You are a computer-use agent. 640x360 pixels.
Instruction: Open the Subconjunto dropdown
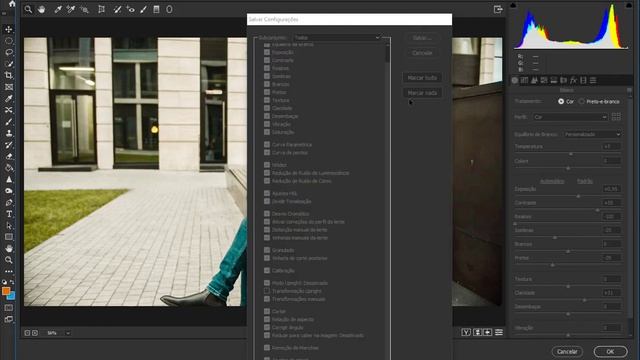[337, 38]
